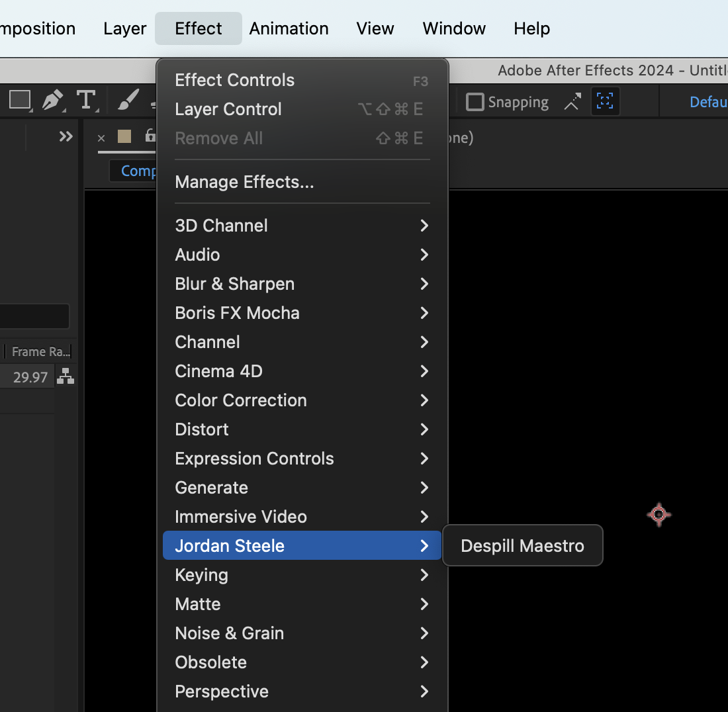Select the Pen tool
This screenshot has height=712, width=728.
(53, 100)
